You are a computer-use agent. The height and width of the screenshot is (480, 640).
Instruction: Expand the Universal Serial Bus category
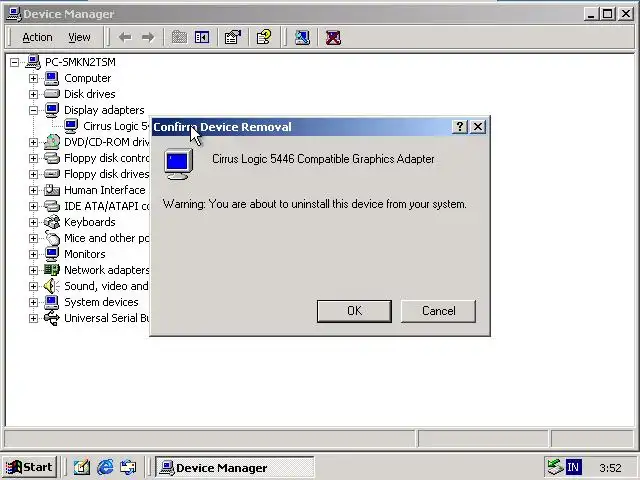tap(33, 318)
